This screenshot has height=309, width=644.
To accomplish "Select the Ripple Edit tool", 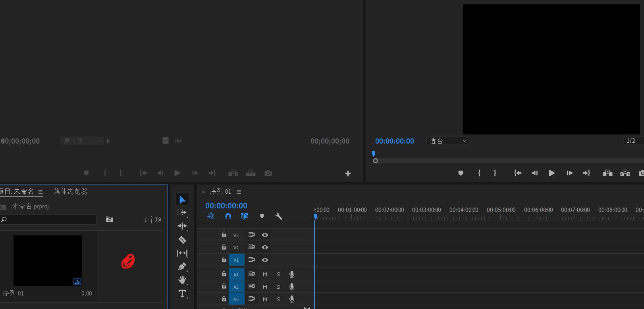I will click(x=182, y=226).
